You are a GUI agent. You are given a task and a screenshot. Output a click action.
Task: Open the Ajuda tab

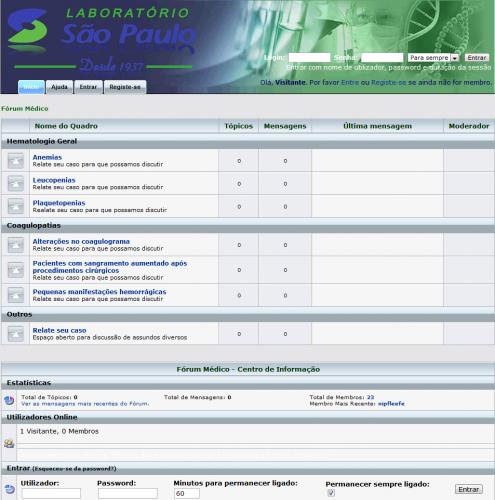59,87
